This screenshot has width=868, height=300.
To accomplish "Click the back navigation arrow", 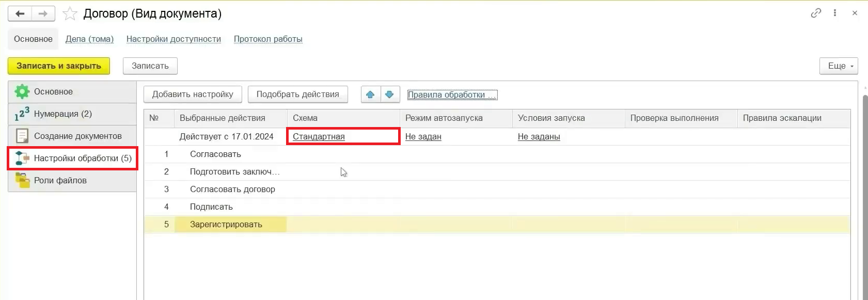I will click(20, 14).
